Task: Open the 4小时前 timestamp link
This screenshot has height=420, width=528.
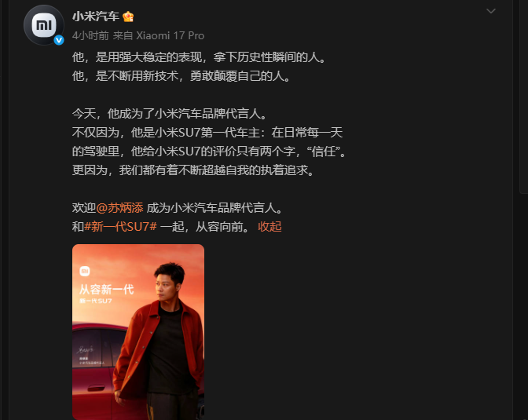Action: click(x=90, y=35)
